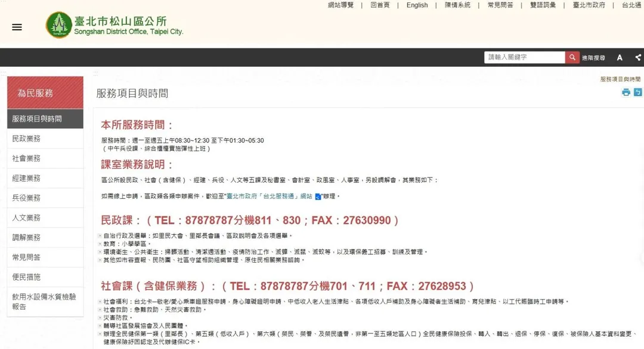Click the print page icon

pos(626,92)
